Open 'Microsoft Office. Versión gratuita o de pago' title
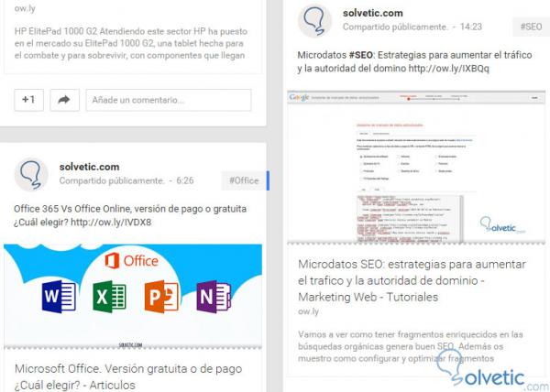550x392 pixels. click(x=128, y=377)
